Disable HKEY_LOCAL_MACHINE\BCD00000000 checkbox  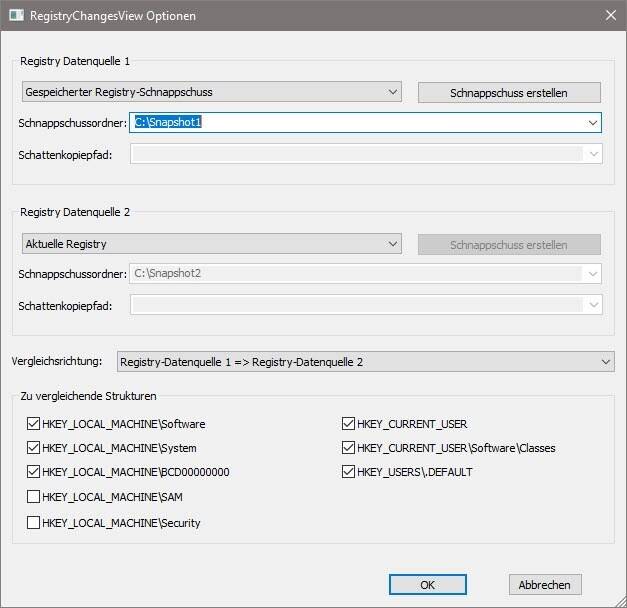click(34, 472)
